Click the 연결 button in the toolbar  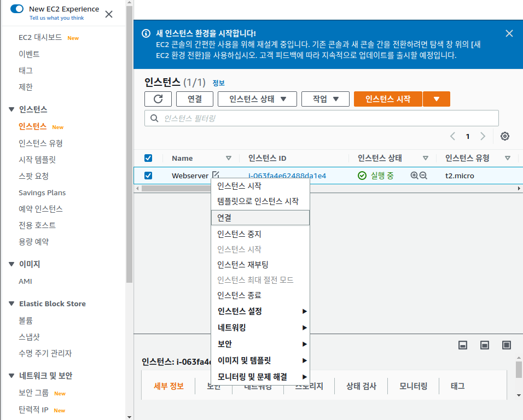coord(195,99)
